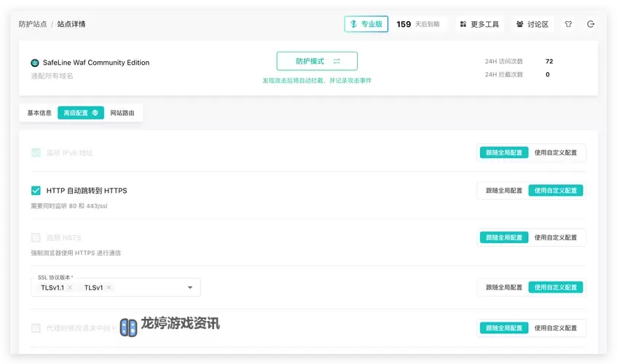The image size is (617, 364).
Task: Select 使用自定义配置 for IPv6 row
Action: [x=555, y=153]
